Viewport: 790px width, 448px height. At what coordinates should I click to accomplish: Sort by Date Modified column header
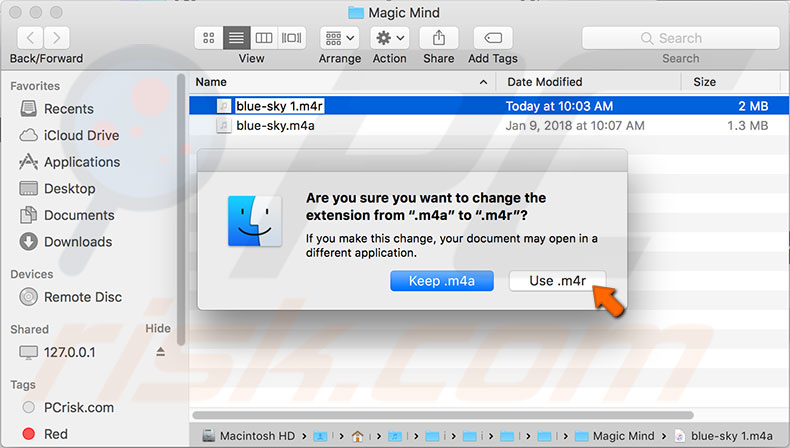coord(546,82)
